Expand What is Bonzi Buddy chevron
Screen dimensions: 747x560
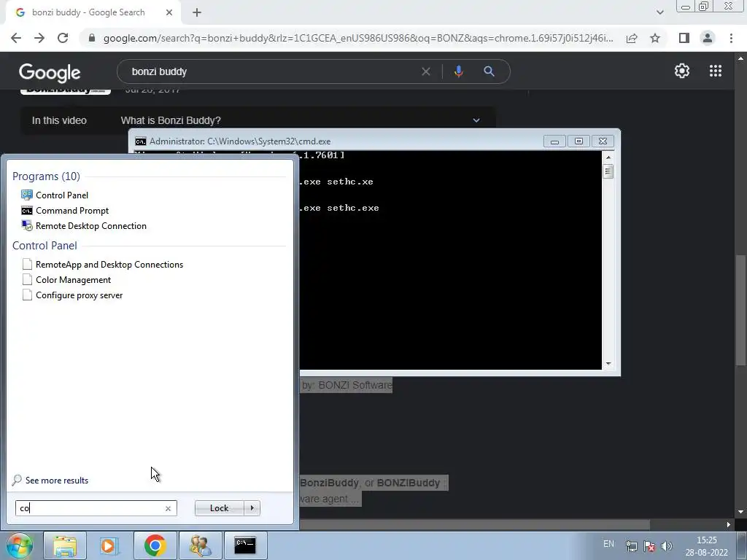pos(476,120)
